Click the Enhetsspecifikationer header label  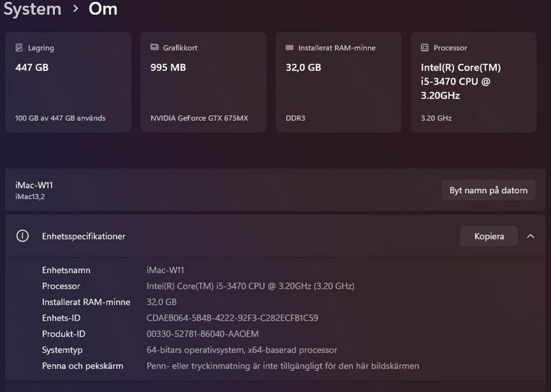tap(84, 236)
